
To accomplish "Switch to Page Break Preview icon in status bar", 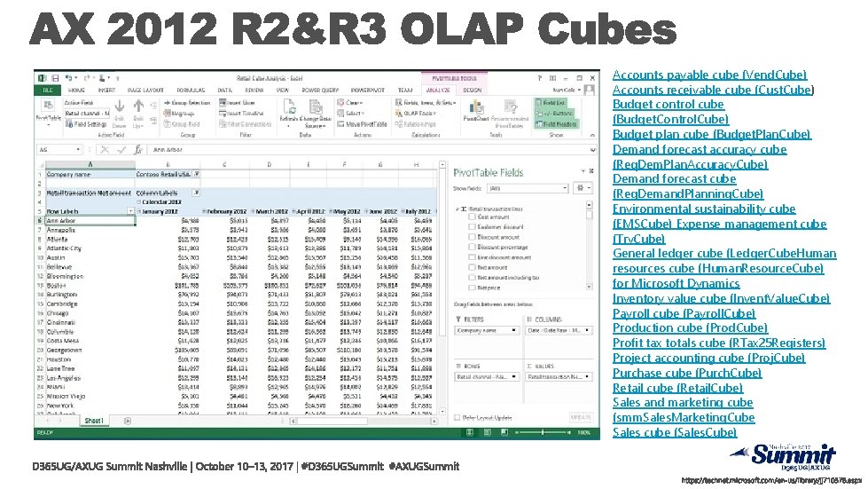I will [x=504, y=432].
